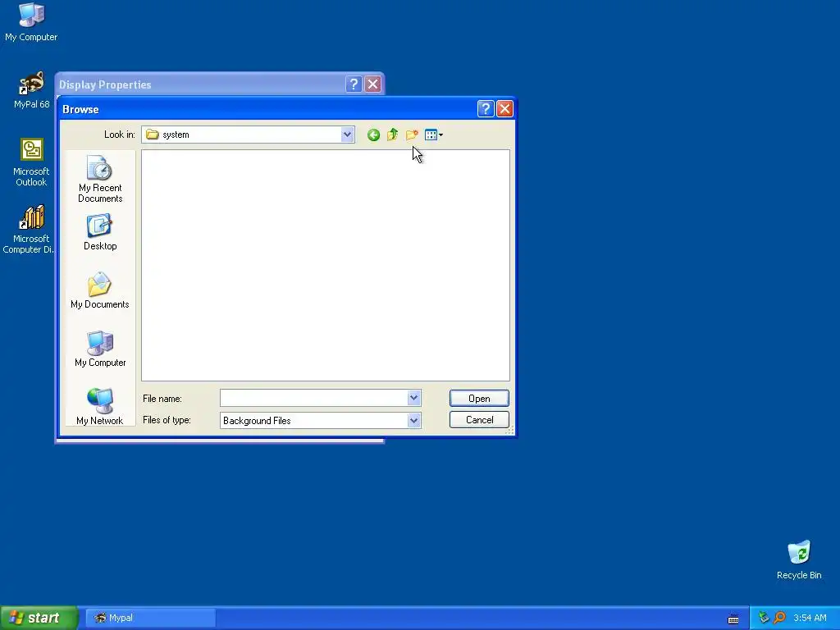The width and height of the screenshot is (840, 630).
Task: Click the Open button
Action: coord(479,398)
